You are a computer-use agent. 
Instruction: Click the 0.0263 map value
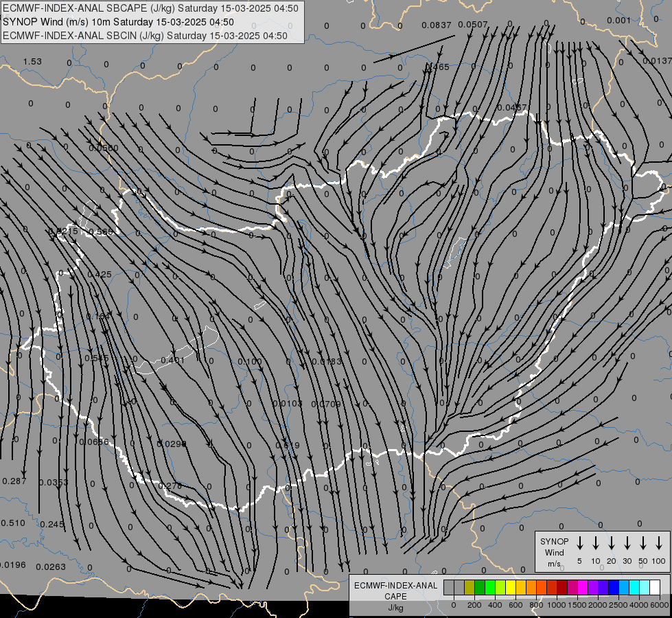click(51, 567)
